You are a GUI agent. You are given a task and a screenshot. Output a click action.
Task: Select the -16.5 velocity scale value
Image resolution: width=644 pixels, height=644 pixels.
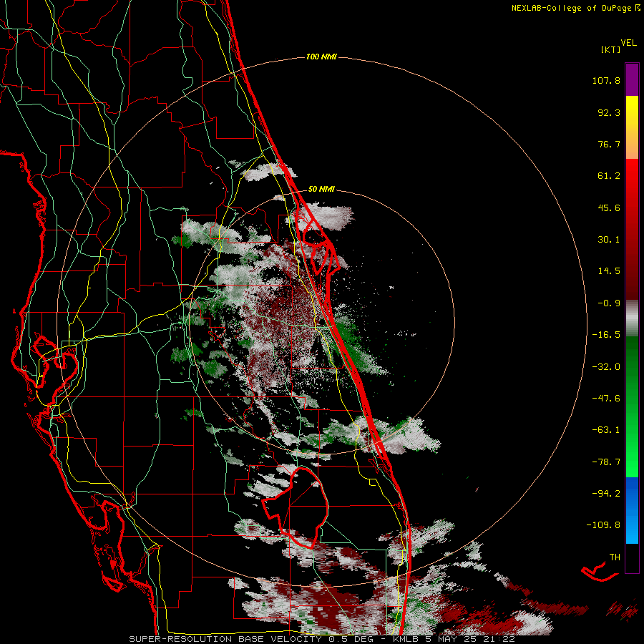606,335
